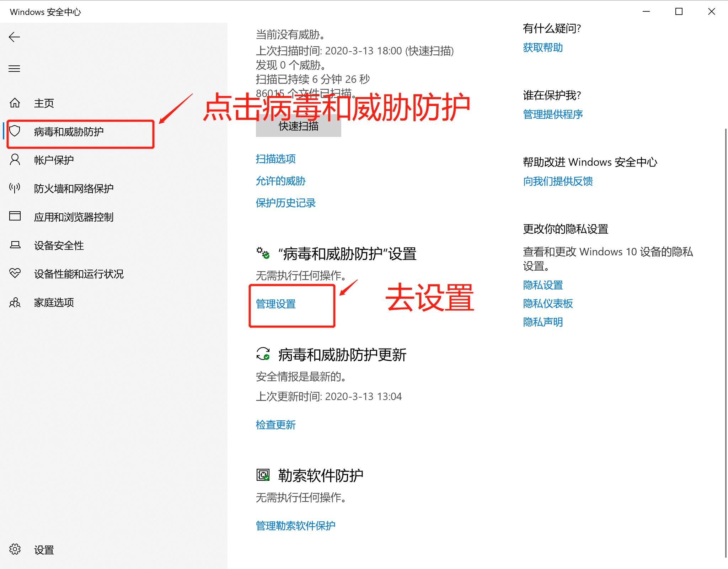
Task: Click the back arrow icon
Action: pyautogui.click(x=14, y=37)
